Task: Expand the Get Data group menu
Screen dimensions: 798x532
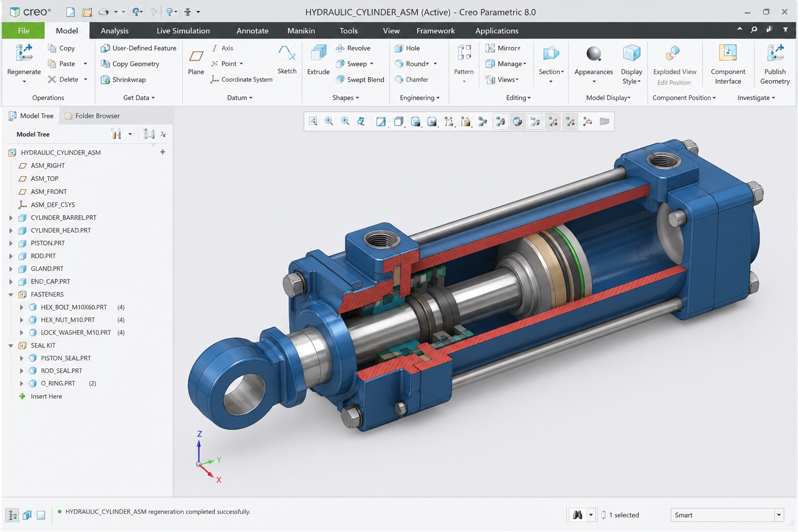Action: click(139, 98)
